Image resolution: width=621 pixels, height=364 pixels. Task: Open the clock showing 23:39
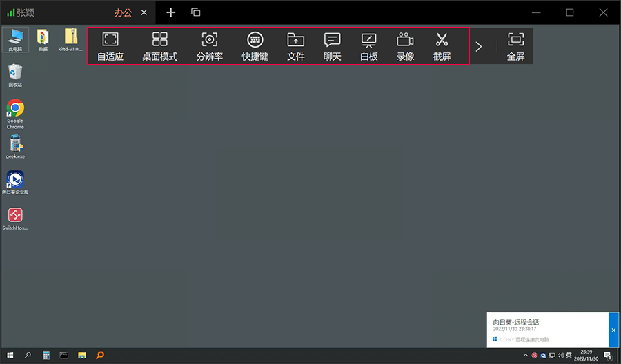[586, 355]
